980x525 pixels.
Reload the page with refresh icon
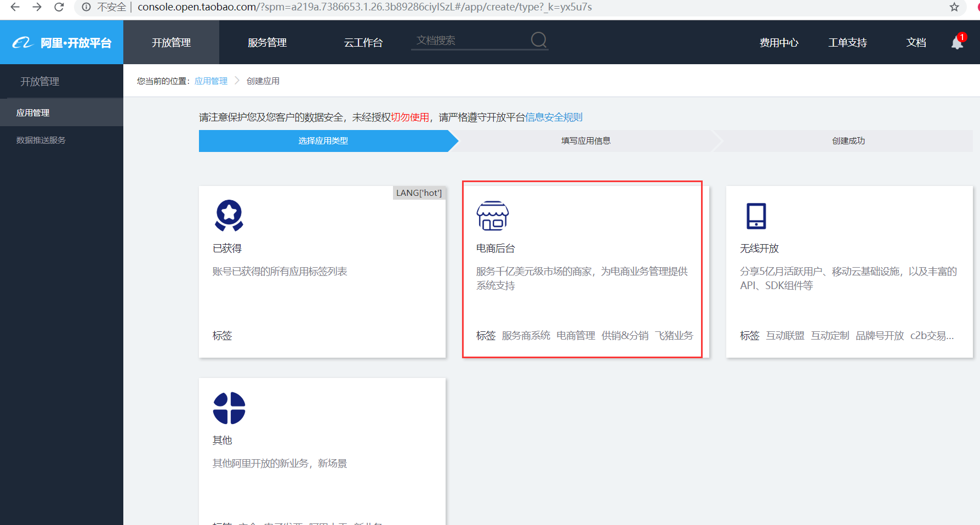pyautogui.click(x=59, y=7)
